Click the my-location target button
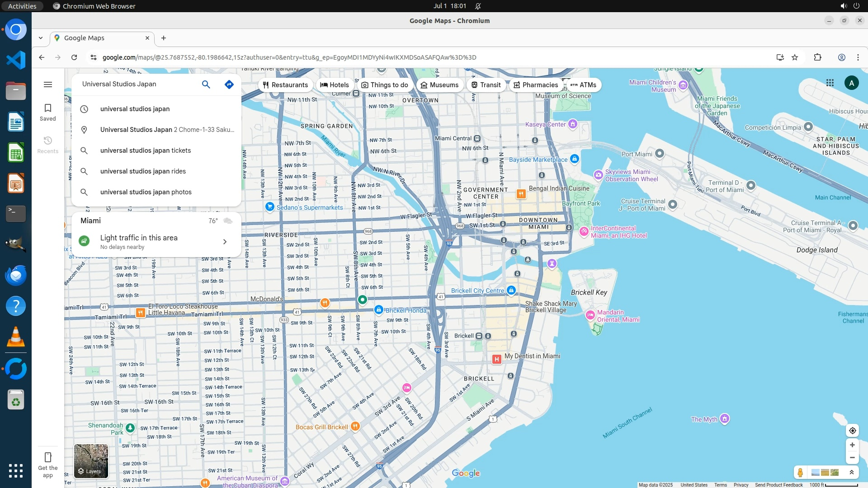 (852, 431)
